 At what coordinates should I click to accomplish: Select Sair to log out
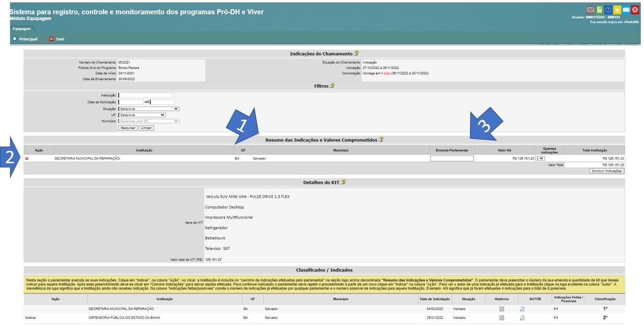pos(60,39)
